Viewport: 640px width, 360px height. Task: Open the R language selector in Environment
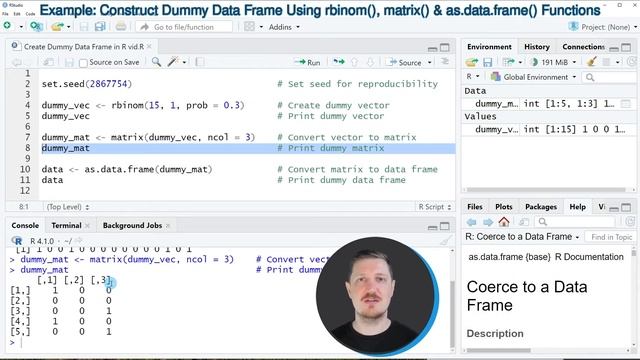(x=473, y=77)
